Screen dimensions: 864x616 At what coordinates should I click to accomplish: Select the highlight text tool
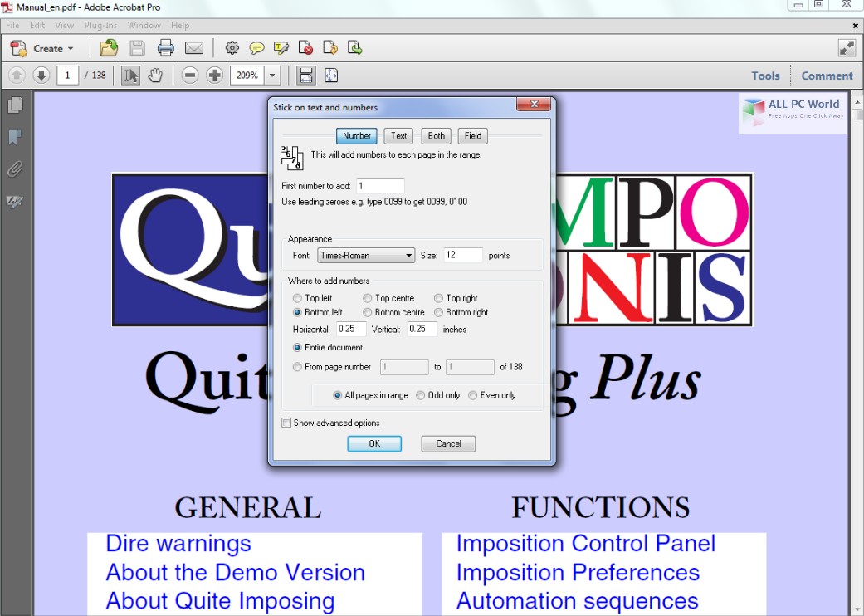pos(281,48)
